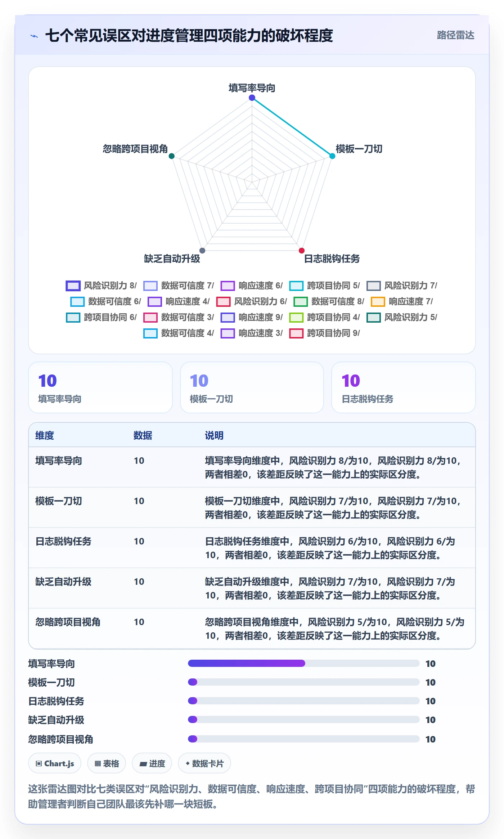This screenshot has height=839, width=504.
Task: Toggle legend series 数据可信度 3/
Action: (179, 317)
